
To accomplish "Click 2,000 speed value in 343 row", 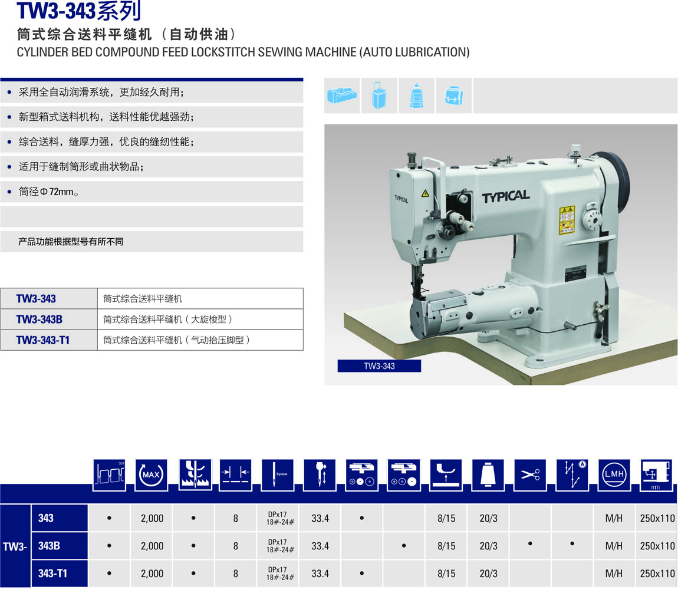I will point(152,518).
